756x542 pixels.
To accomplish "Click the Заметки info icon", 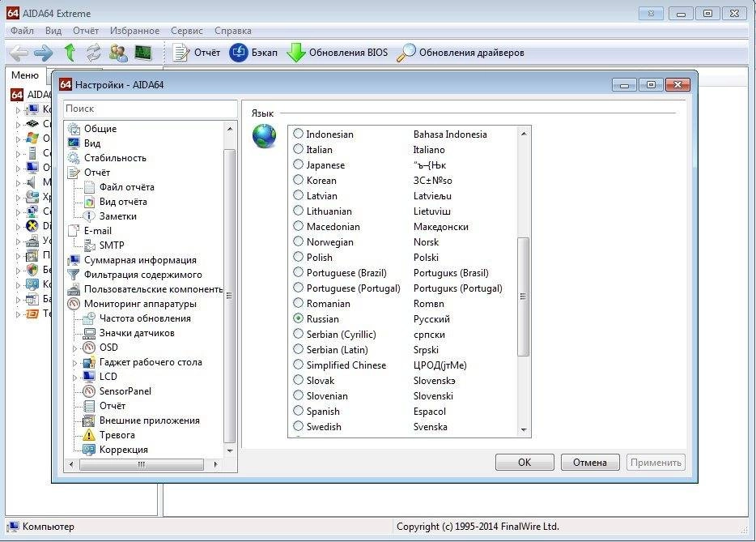I will 89,216.
